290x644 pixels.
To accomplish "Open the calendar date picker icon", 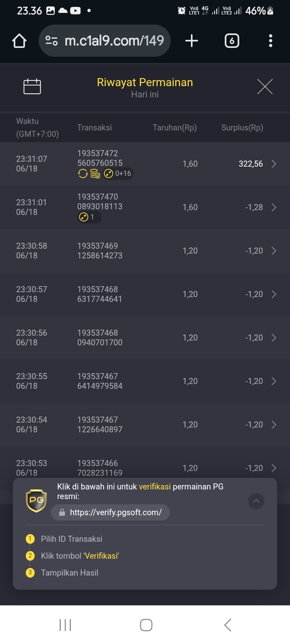I will coord(32,86).
